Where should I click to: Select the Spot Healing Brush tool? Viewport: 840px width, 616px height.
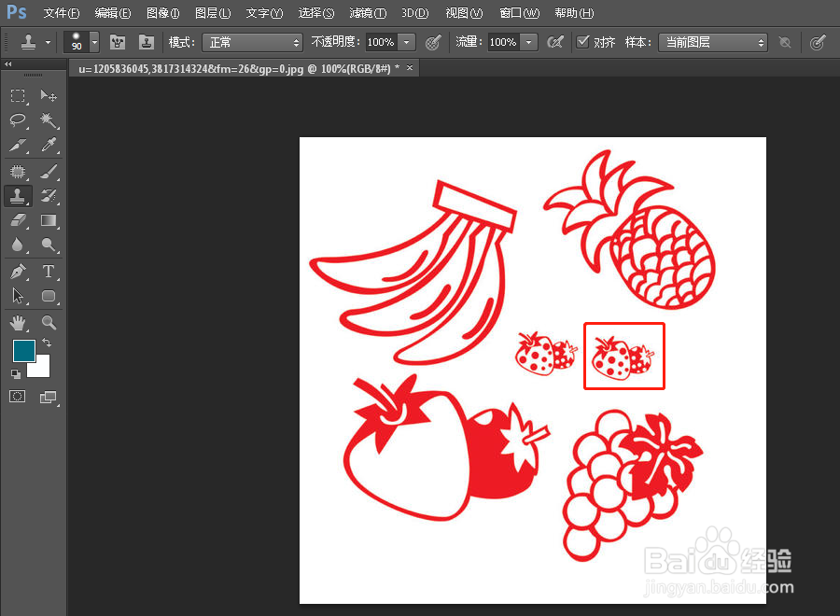click(18, 172)
